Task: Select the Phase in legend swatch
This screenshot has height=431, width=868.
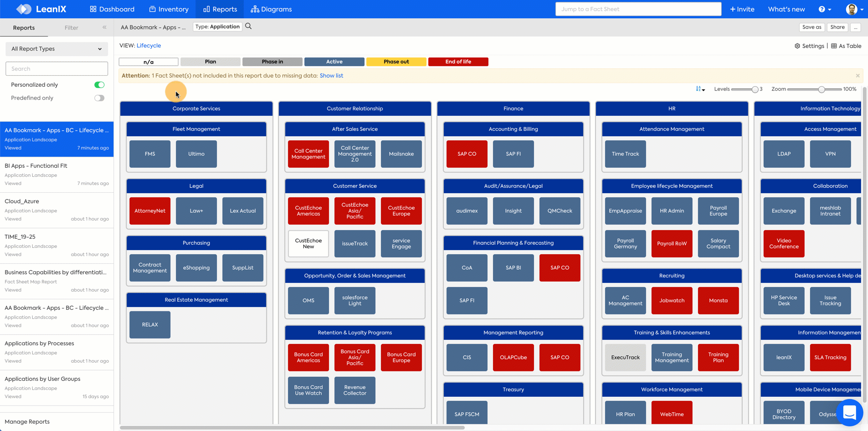Action: 272,62
